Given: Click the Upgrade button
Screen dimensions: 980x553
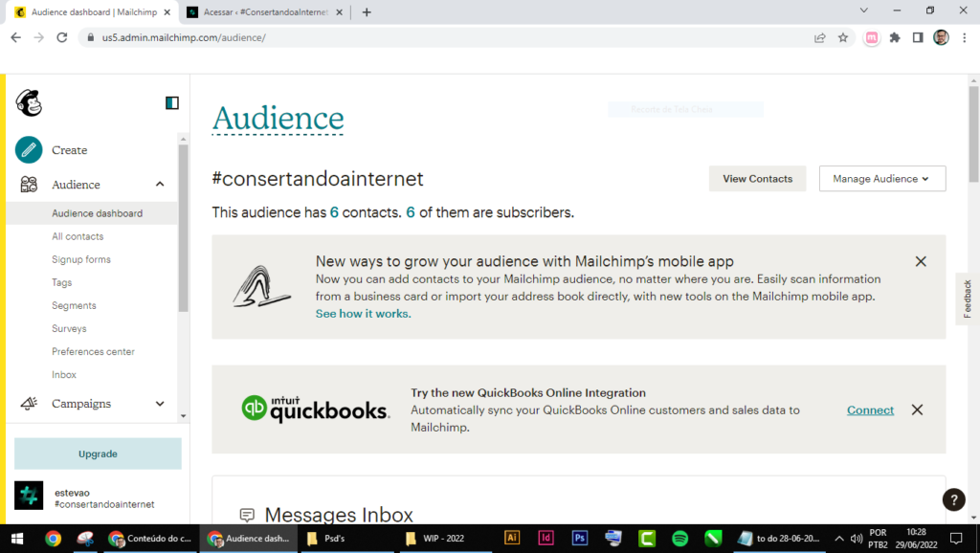Looking at the screenshot, I should [99, 453].
